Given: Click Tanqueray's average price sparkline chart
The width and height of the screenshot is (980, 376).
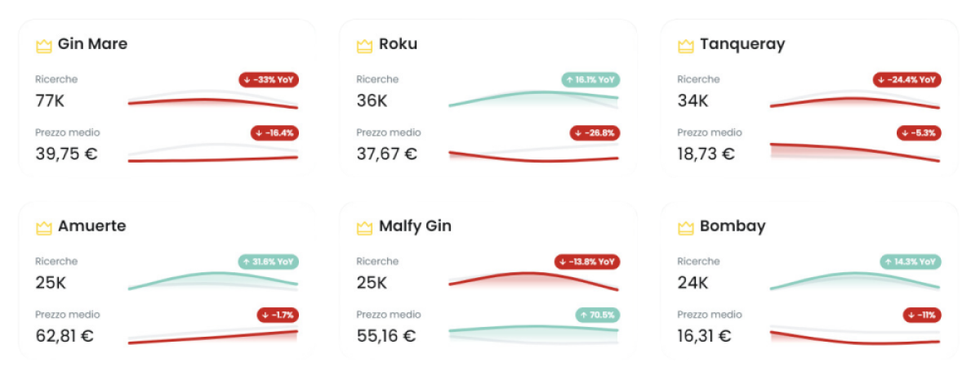Looking at the screenshot, I should click(854, 152).
